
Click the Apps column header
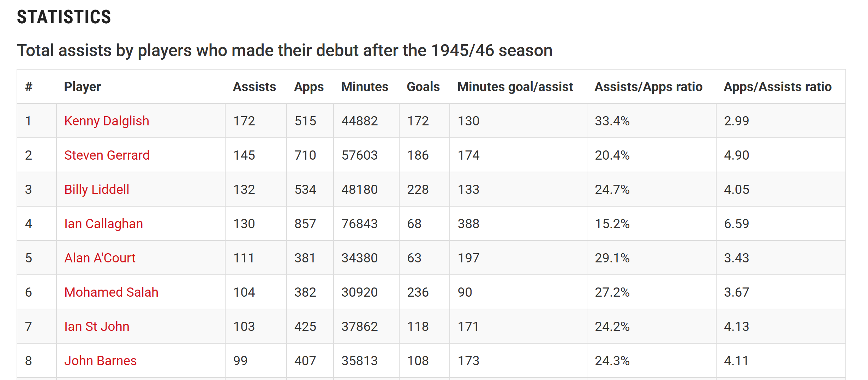(x=309, y=87)
